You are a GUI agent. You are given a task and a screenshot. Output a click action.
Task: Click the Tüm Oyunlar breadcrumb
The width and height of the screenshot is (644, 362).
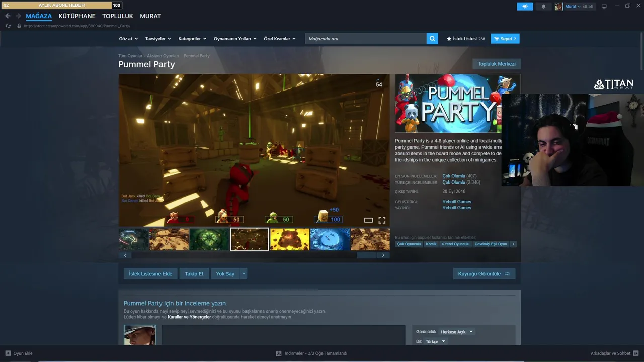[x=130, y=56]
